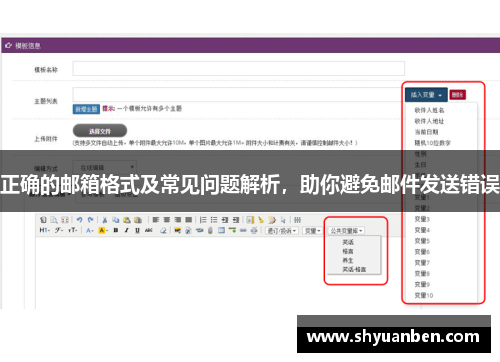Viewport: 500px width, 362px height.
Task: Open the text color picker (A)
Action: (x=89, y=230)
